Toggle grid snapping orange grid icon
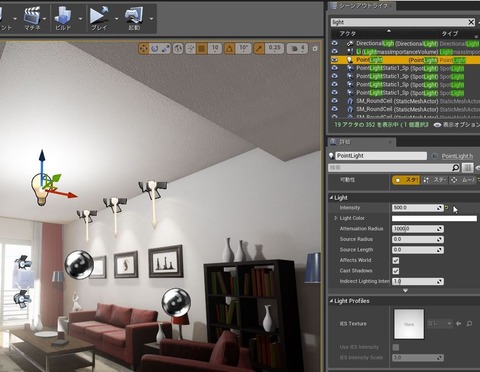 click(202, 48)
